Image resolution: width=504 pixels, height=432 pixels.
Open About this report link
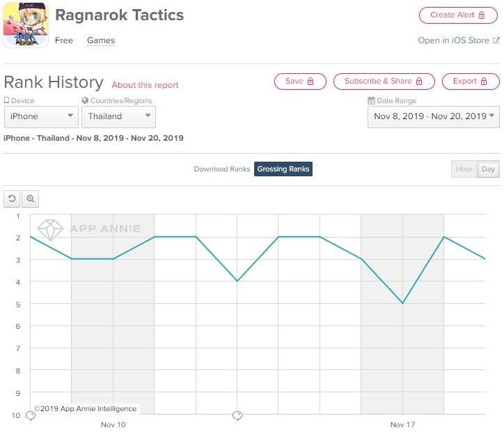145,85
